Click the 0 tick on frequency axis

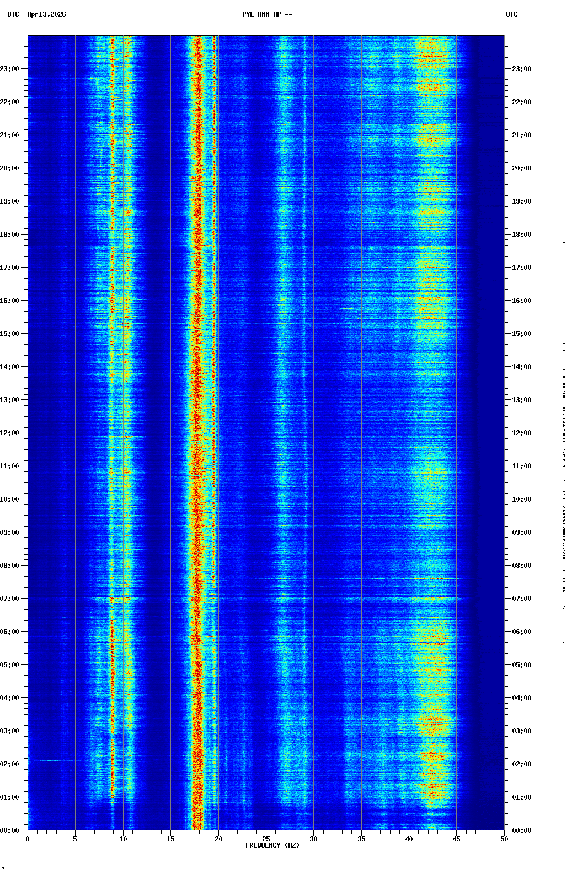pos(28,839)
